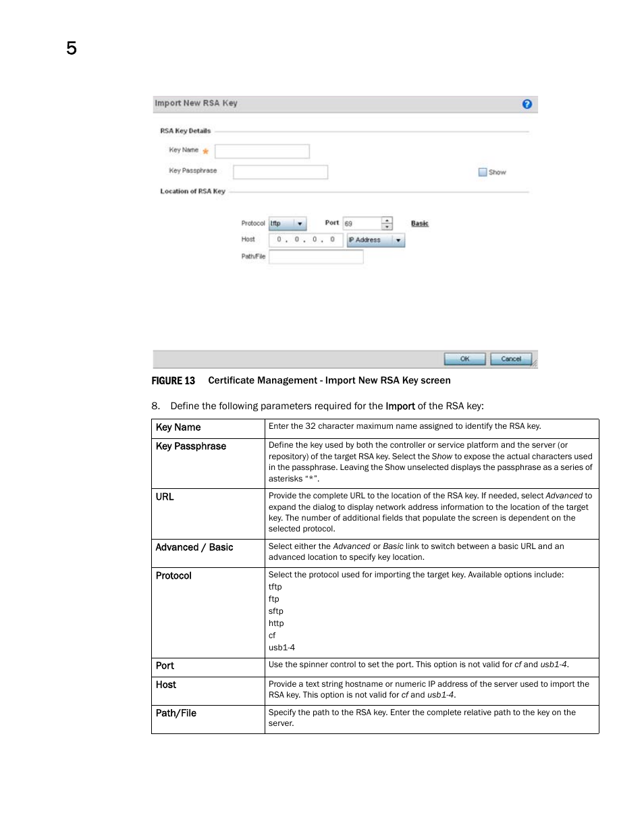
Task: Select the 'Port' table cell
Action: (208, 668)
